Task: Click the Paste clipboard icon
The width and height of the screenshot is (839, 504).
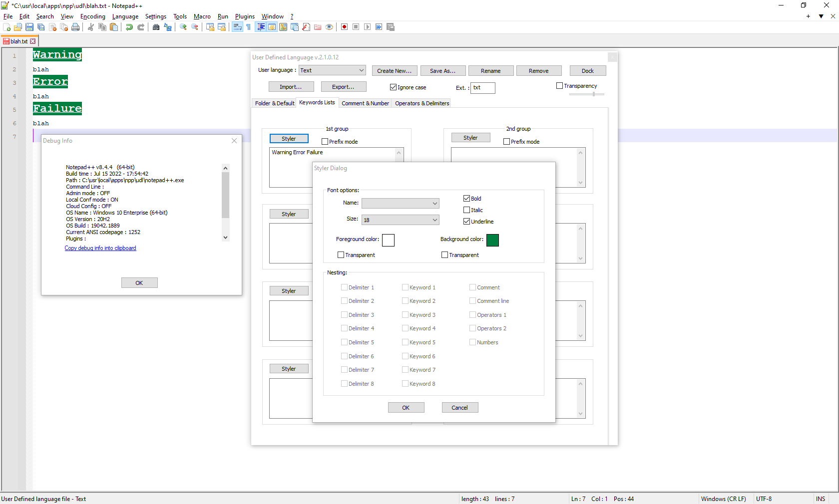Action: click(114, 27)
